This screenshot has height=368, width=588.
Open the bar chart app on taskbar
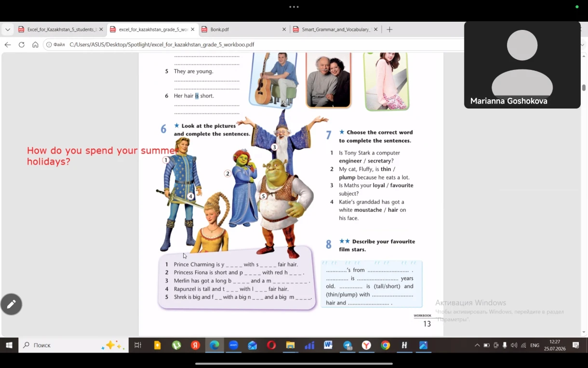pyautogui.click(x=309, y=345)
